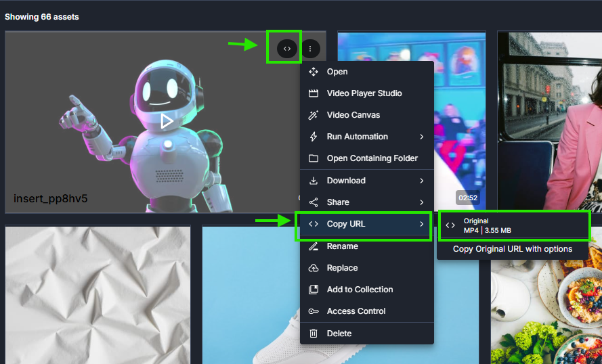Click the Showing 66 assets label
The width and height of the screenshot is (602, 364).
(x=42, y=17)
